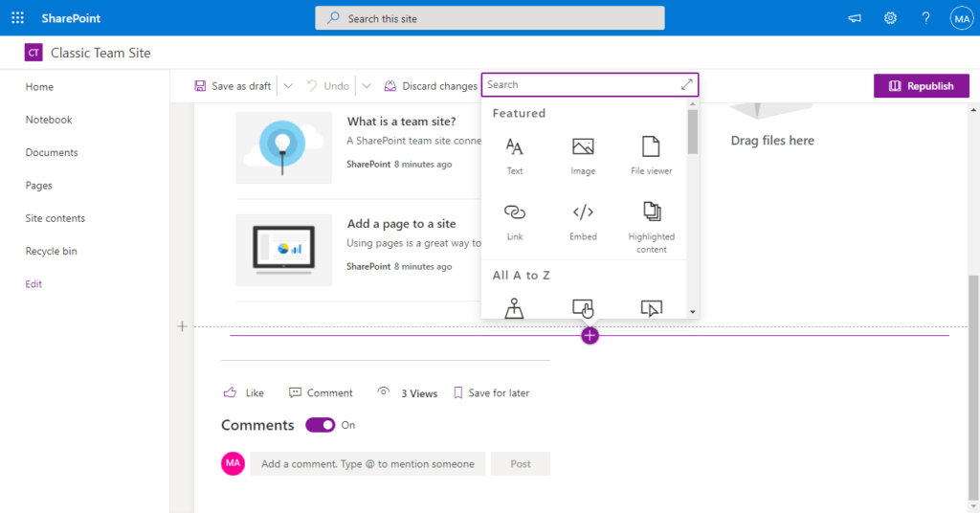Add the Highlighted content web part
Viewport: 980px width, 513px height.
tap(651, 228)
